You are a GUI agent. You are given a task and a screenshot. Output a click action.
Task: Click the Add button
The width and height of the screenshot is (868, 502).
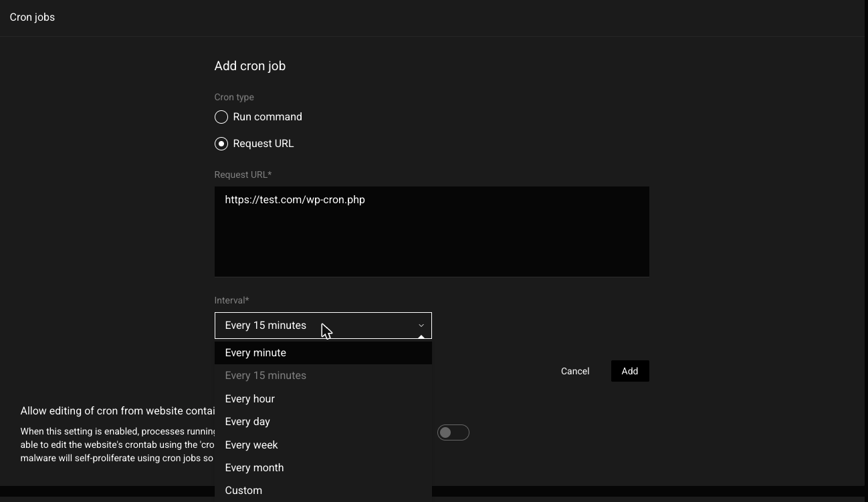(630, 371)
